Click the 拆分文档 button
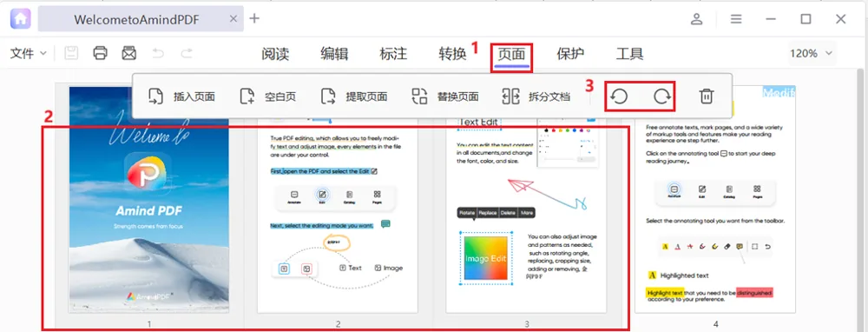This screenshot has height=332, width=868. (536, 96)
